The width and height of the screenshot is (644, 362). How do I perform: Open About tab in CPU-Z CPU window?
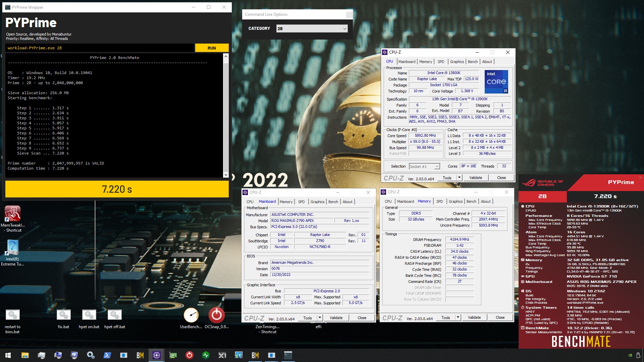(487, 62)
